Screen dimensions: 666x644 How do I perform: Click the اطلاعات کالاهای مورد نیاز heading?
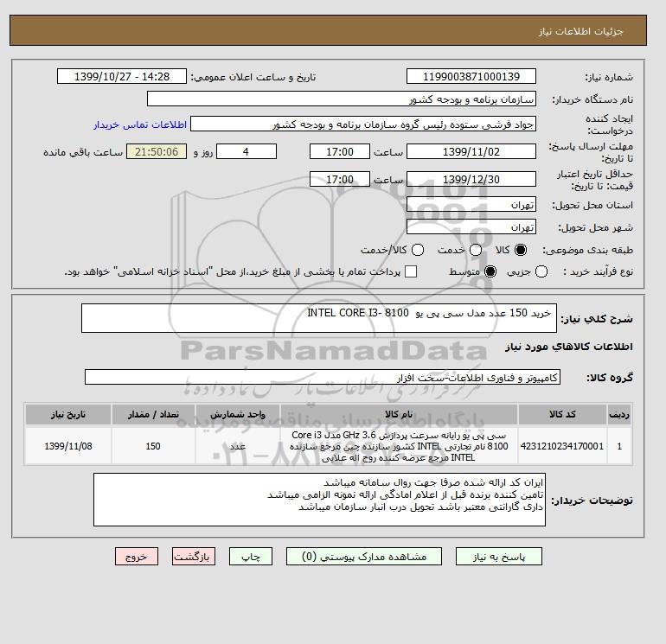tap(569, 347)
